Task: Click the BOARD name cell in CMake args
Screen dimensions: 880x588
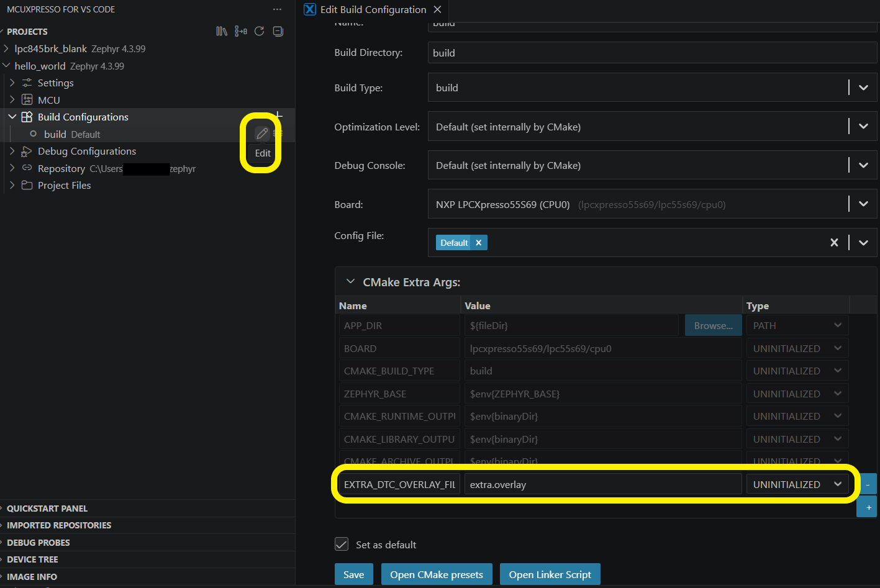Action: coord(399,348)
